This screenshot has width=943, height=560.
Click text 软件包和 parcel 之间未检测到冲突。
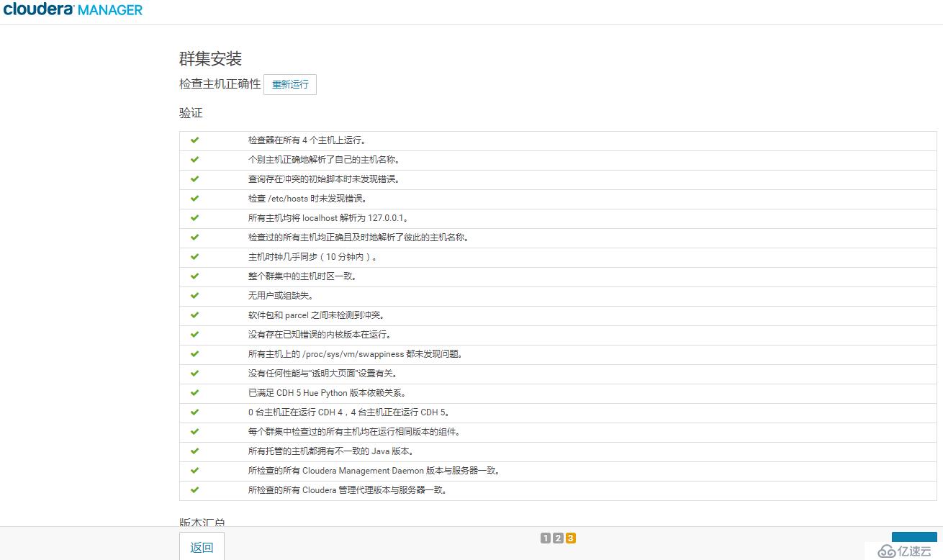click(317, 315)
